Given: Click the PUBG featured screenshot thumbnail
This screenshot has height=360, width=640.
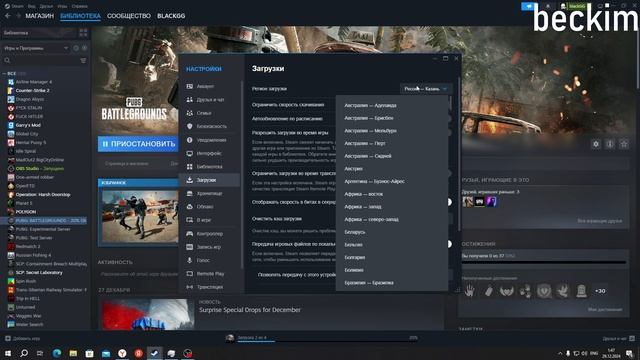Looking at the screenshot, I should click(140, 217).
